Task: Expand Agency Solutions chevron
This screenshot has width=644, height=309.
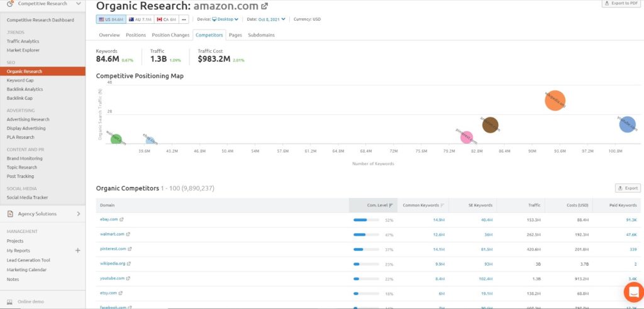Action: coord(78,214)
